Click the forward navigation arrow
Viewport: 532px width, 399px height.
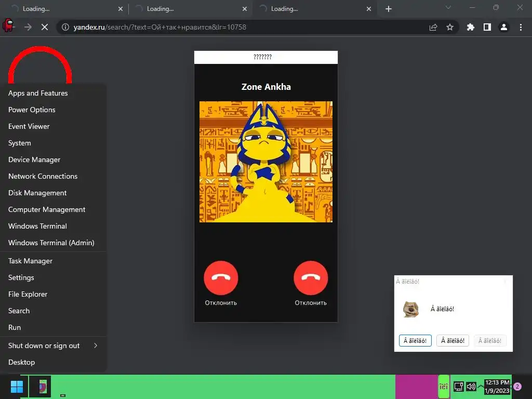[x=28, y=27]
